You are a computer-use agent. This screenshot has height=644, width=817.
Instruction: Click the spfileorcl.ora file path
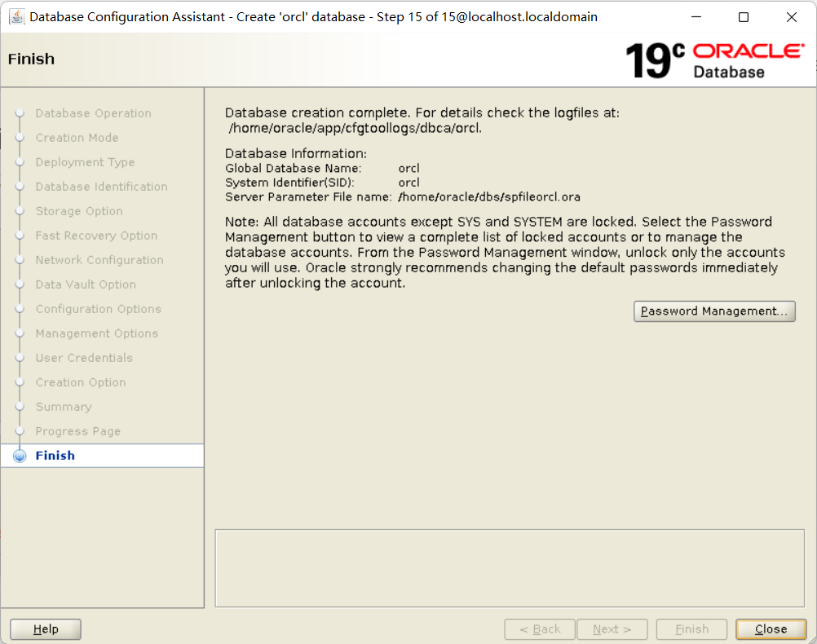489,197
